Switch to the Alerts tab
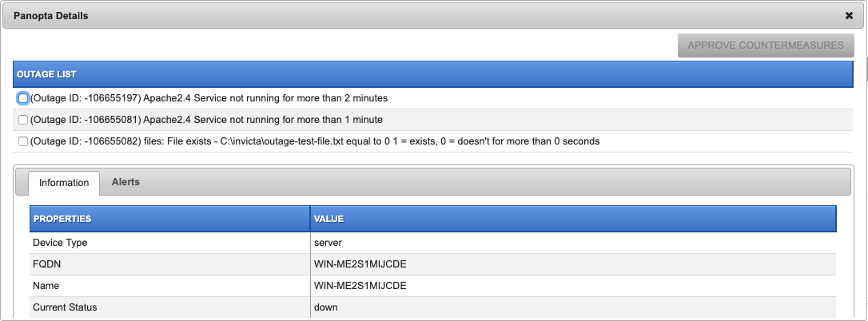868x321 pixels. (125, 182)
